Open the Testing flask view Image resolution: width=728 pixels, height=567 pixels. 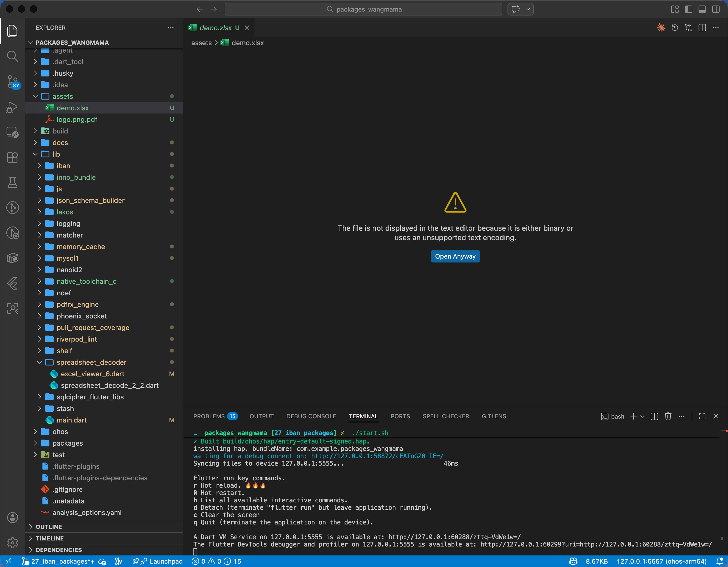[x=12, y=182]
